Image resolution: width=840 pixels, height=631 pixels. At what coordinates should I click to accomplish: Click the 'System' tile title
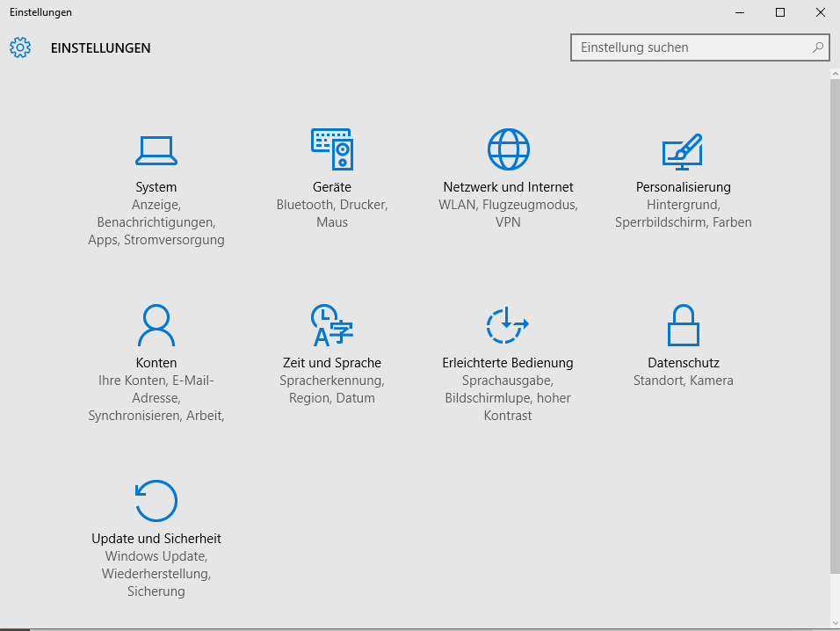(x=156, y=187)
